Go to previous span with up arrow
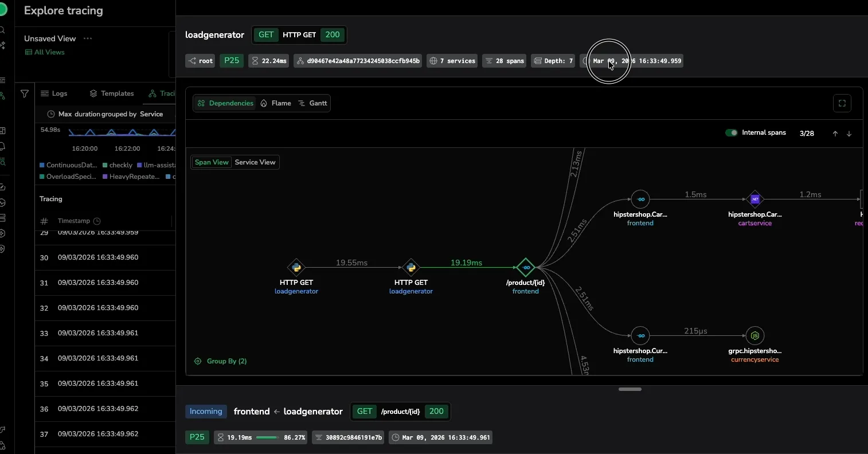This screenshot has height=454, width=868. click(x=835, y=134)
